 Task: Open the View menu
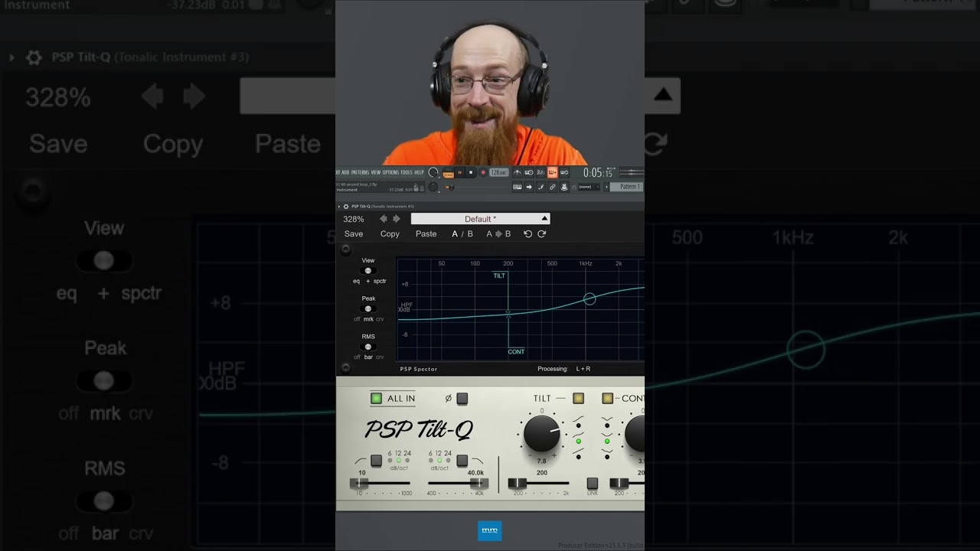click(x=375, y=172)
